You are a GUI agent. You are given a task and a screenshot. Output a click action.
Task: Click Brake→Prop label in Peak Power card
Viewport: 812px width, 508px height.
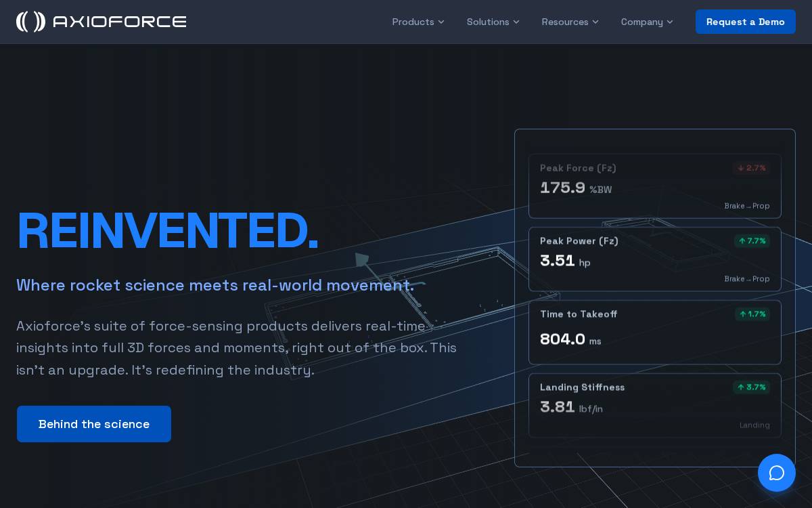[747, 279]
